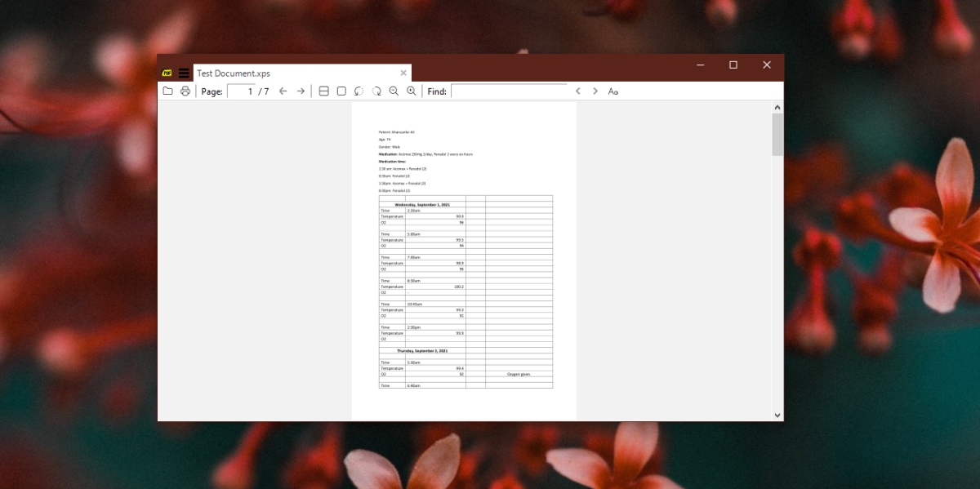Find next match with chevron right

tap(595, 91)
